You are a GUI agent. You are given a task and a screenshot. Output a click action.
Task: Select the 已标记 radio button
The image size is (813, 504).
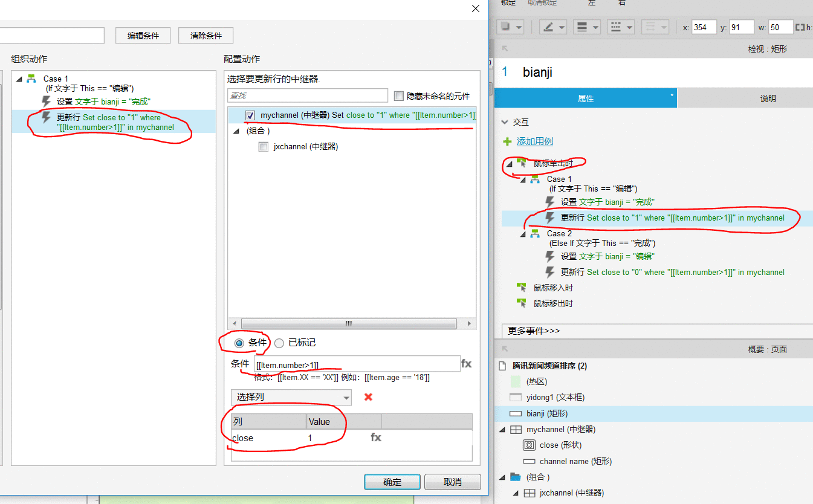click(279, 343)
